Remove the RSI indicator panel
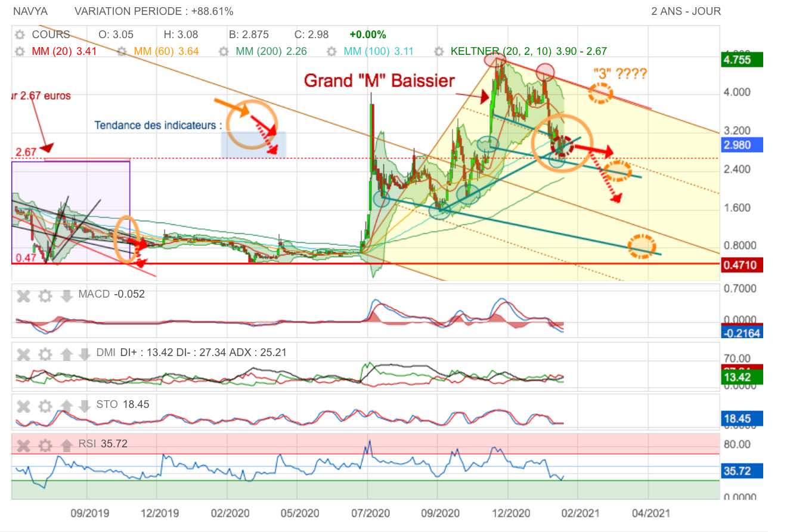This screenshot has height=532, width=793. [x=23, y=445]
